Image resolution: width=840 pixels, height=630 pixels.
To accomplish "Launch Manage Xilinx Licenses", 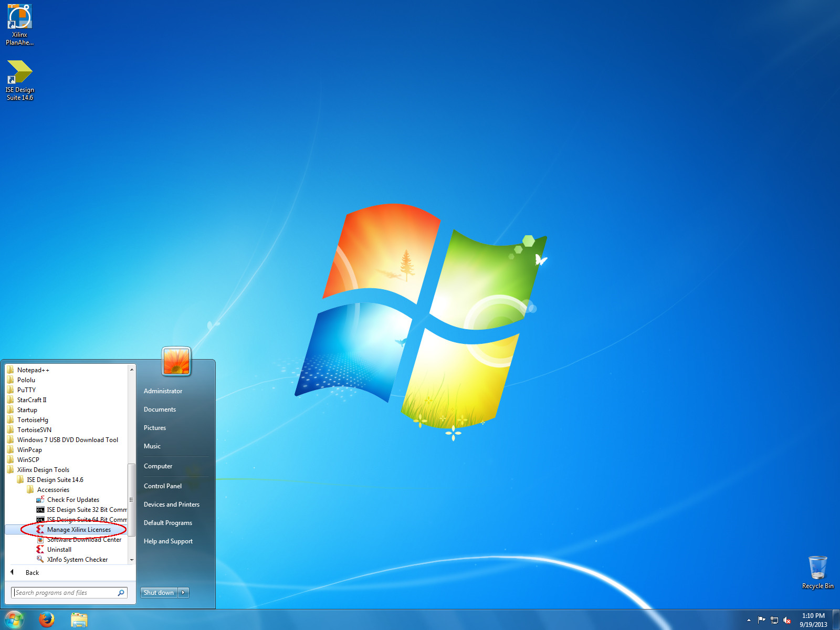I will coord(78,529).
